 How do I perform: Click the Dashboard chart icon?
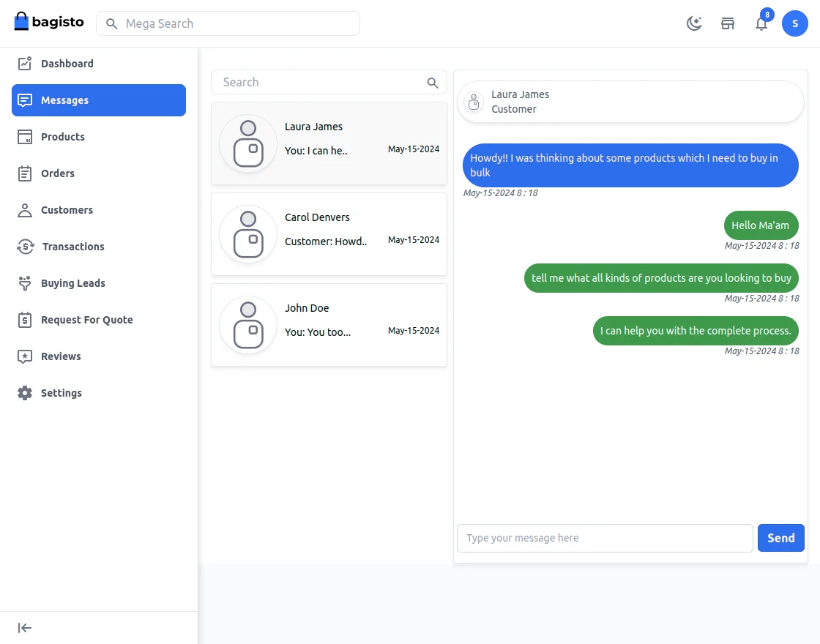point(25,64)
